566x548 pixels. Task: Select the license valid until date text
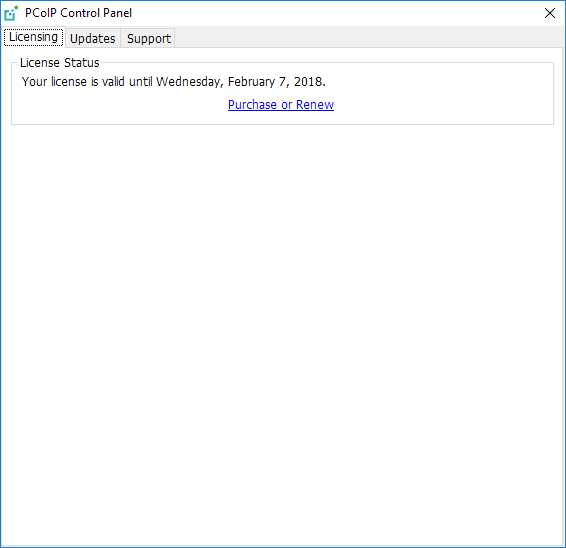174,82
